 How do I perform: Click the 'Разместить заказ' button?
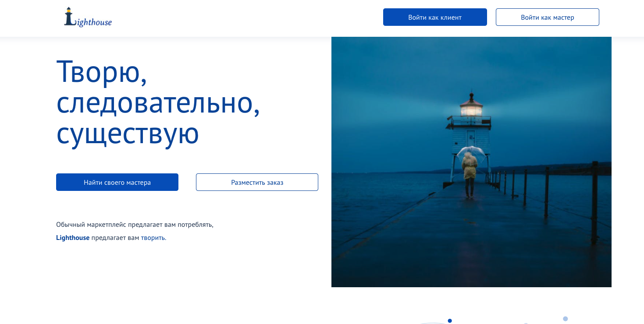257,182
